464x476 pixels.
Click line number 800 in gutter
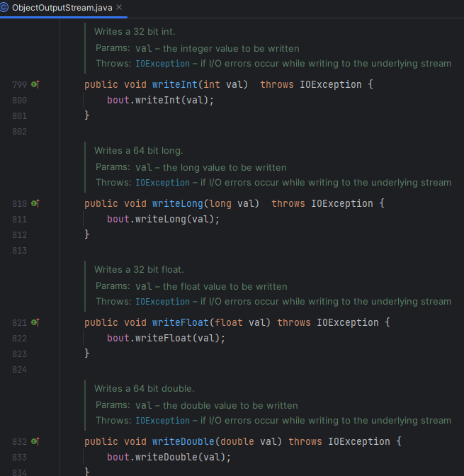point(19,101)
